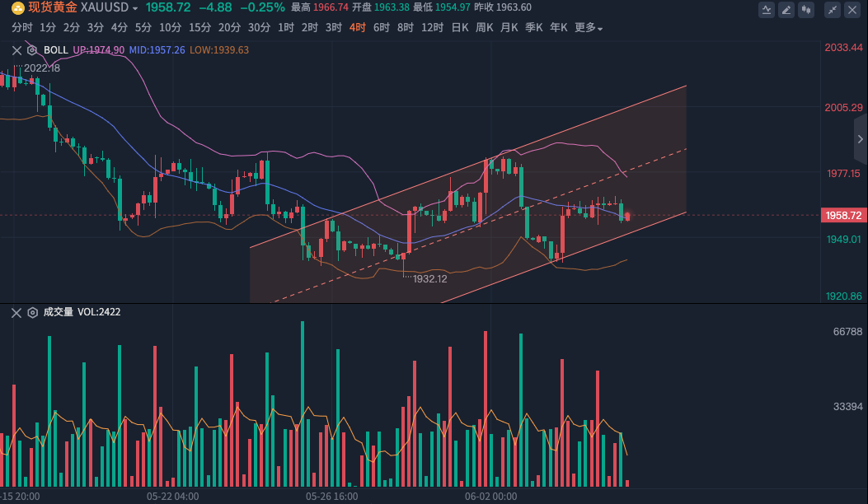Image resolution: width=868 pixels, height=504 pixels.
Task: Switch to 周K weekly chart
Action: point(484,27)
